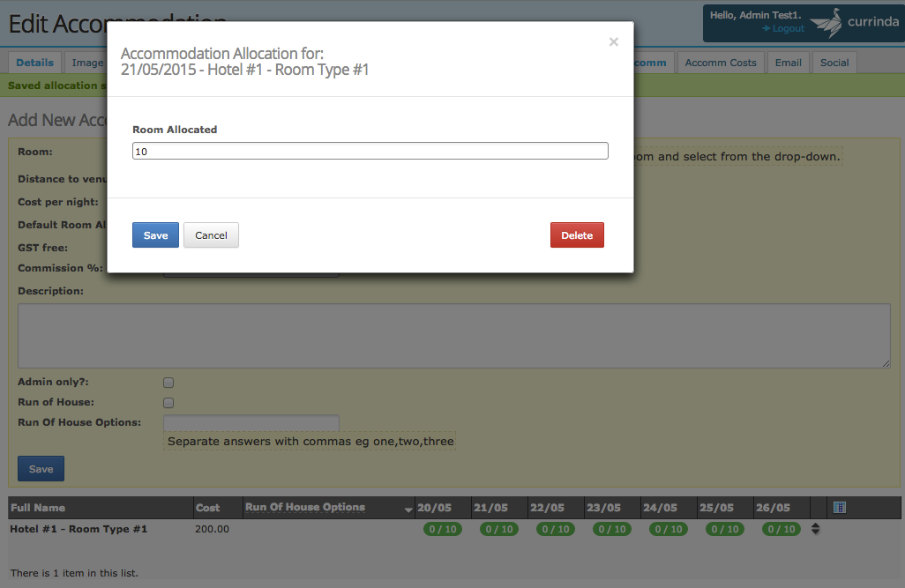This screenshot has height=588, width=905.
Task: Click the 24/05 column header
Action: [660, 508]
